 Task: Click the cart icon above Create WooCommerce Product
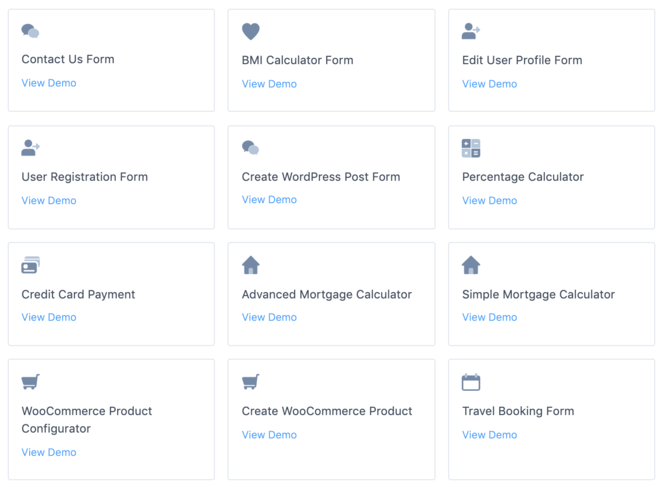[251, 382]
